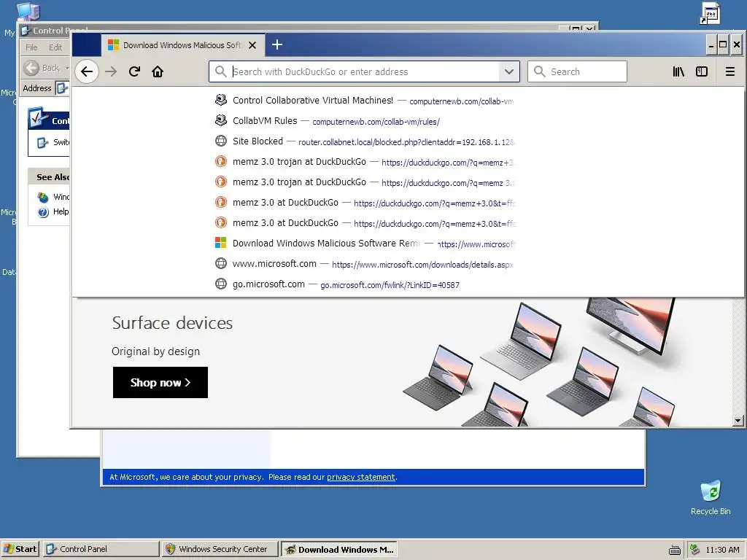Click the Firefox forward arrow

[x=111, y=72]
